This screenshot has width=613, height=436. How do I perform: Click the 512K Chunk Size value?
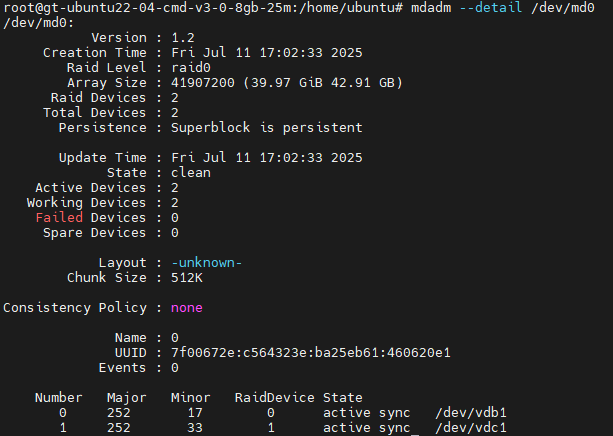(x=187, y=278)
